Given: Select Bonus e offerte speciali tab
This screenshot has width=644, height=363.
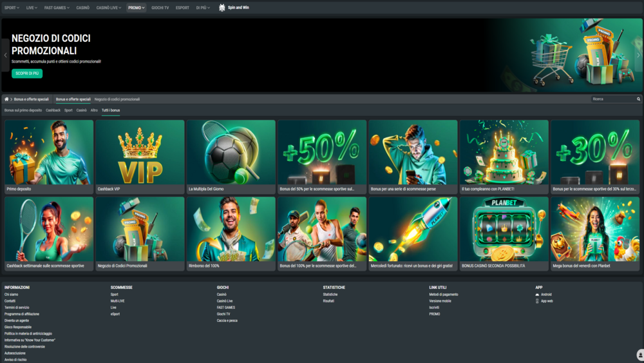Looking at the screenshot, I should (73, 99).
